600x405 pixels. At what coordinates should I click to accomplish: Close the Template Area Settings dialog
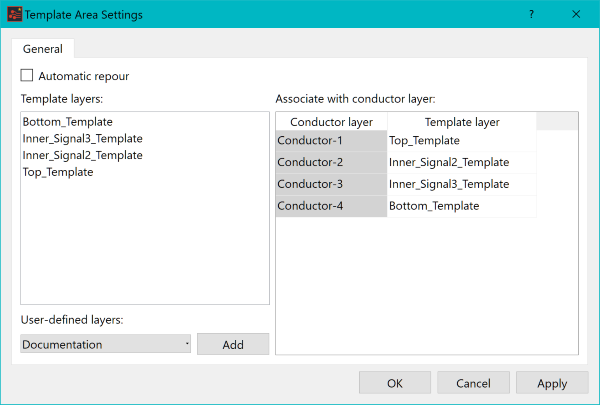(576, 14)
